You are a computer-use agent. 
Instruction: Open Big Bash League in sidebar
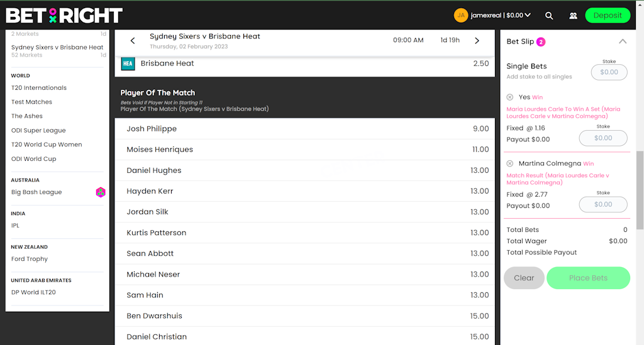36,192
